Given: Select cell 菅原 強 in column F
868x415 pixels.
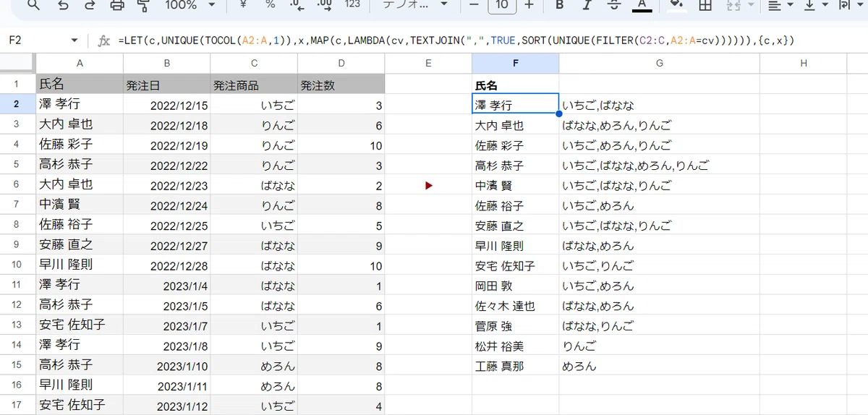Looking at the screenshot, I should point(515,326).
